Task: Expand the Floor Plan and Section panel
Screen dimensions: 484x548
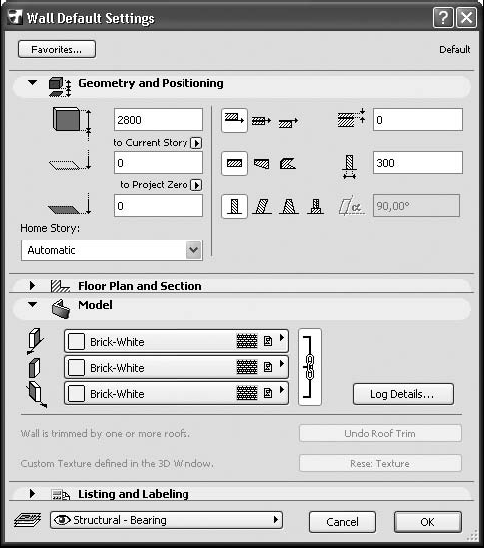Action: (32, 286)
